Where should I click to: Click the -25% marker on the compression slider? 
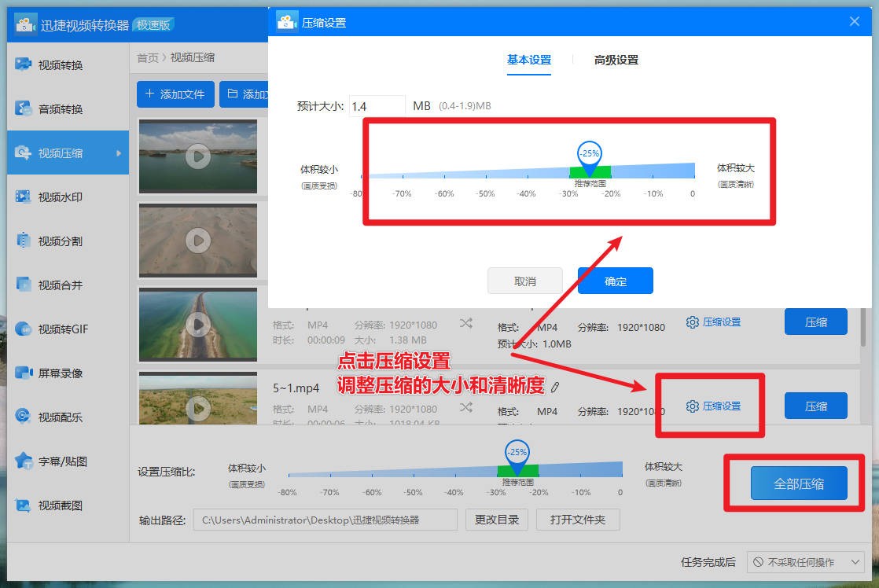pyautogui.click(x=590, y=155)
